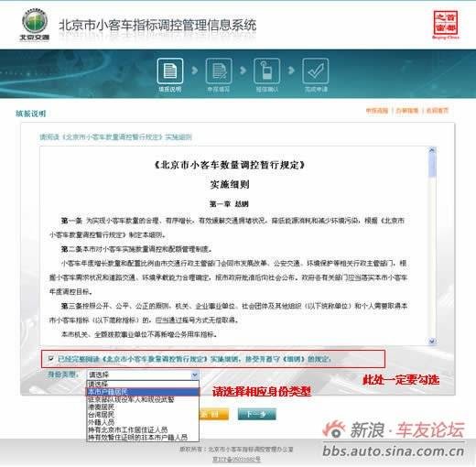Image resolution: width=476 pixels, height=467 pixels.
Task: Open the 身份类型 dropdown arrow
Action: pyautogui.click(x=195, y=375)
